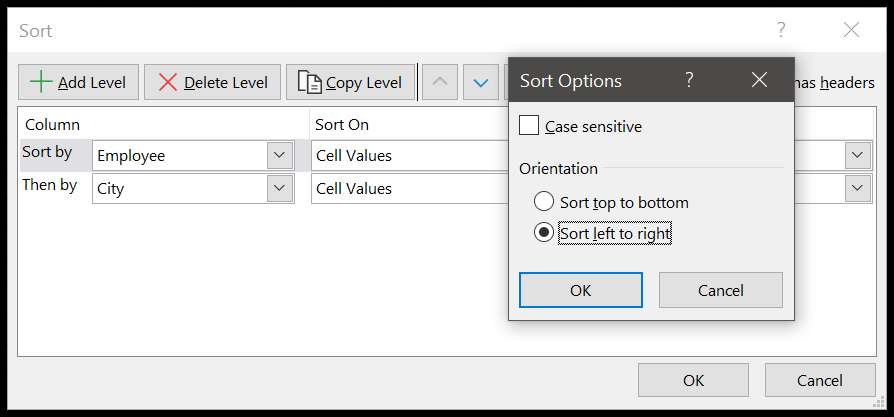Viewport: 894px width, 417px height.
Task: Click the Copy Level pages icon
Action: [309, 82]
